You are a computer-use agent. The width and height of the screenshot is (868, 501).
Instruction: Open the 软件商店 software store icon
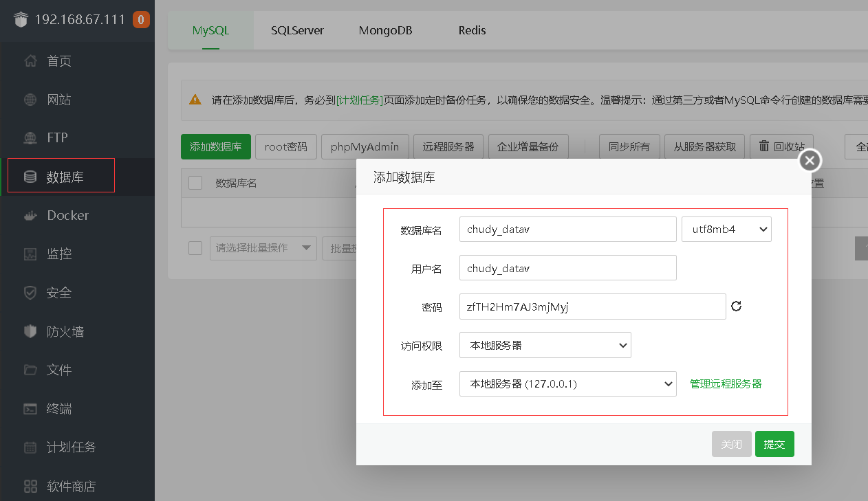(30, 486)
